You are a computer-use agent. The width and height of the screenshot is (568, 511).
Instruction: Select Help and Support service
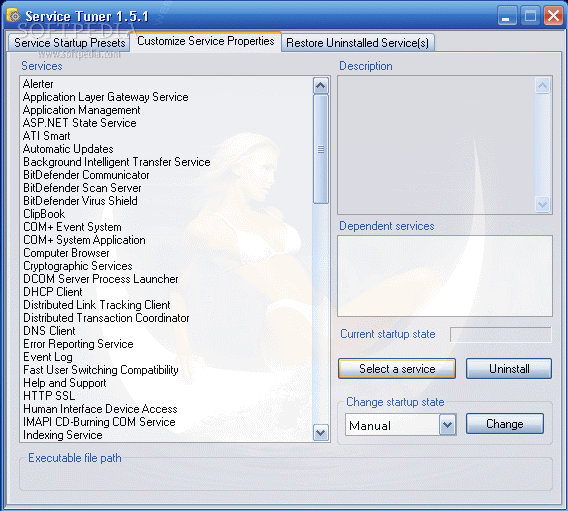point(65,383)
